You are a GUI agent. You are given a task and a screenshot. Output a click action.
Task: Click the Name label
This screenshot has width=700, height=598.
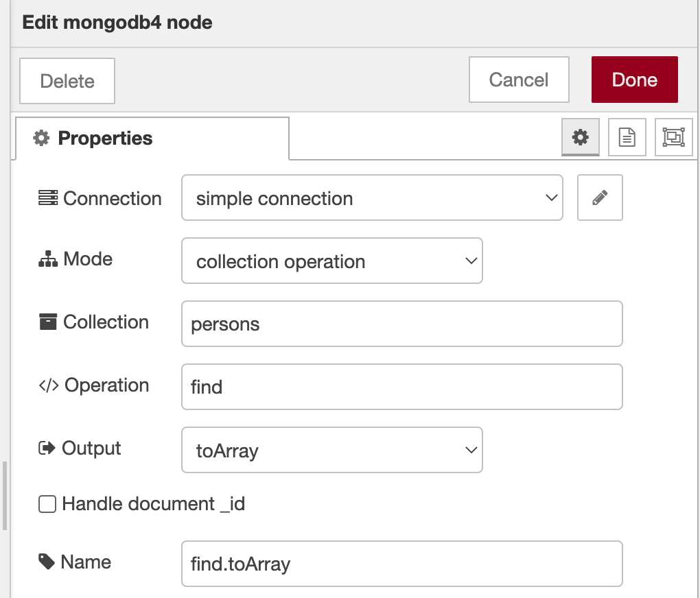point(86,562)
